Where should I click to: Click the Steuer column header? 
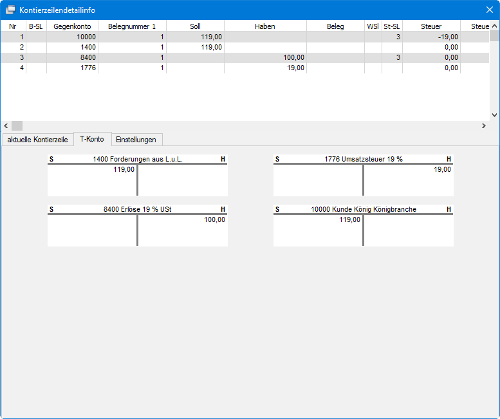point(431,26)
